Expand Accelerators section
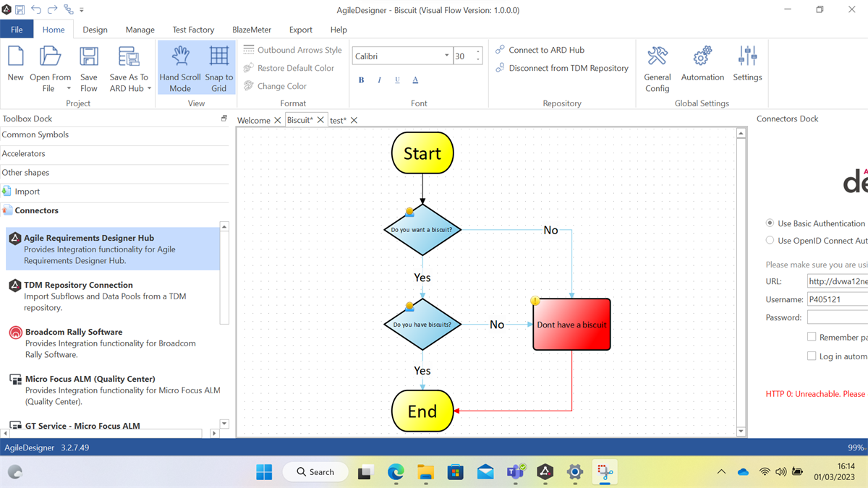This screenshot has width=868, height=488. 114,153
